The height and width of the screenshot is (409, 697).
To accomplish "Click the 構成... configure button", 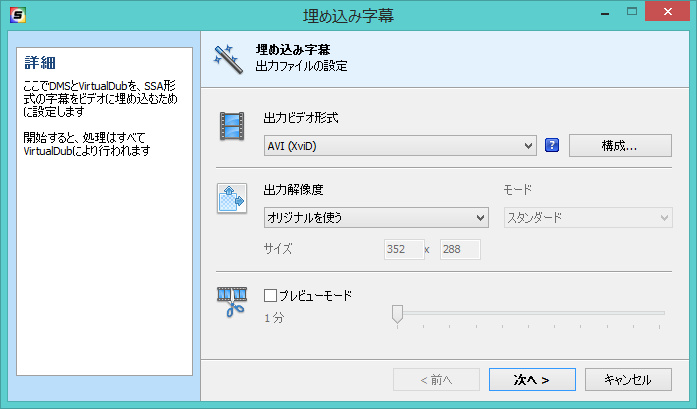I will [x=620, y=146].
